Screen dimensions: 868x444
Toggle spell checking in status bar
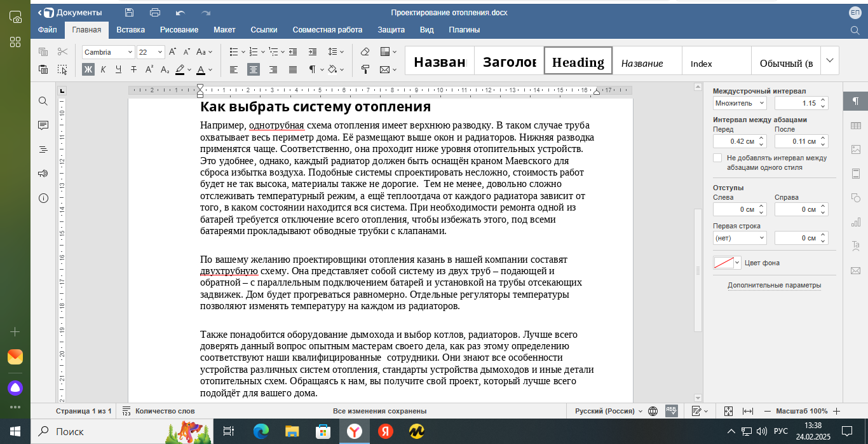(670, 411)
